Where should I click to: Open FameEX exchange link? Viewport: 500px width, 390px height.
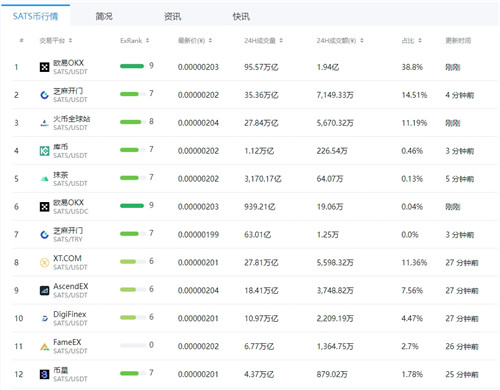(x=67, y=342)
